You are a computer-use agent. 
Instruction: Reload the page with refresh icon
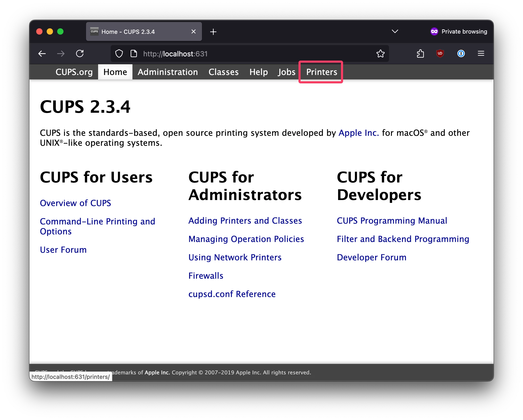point(80,54)
